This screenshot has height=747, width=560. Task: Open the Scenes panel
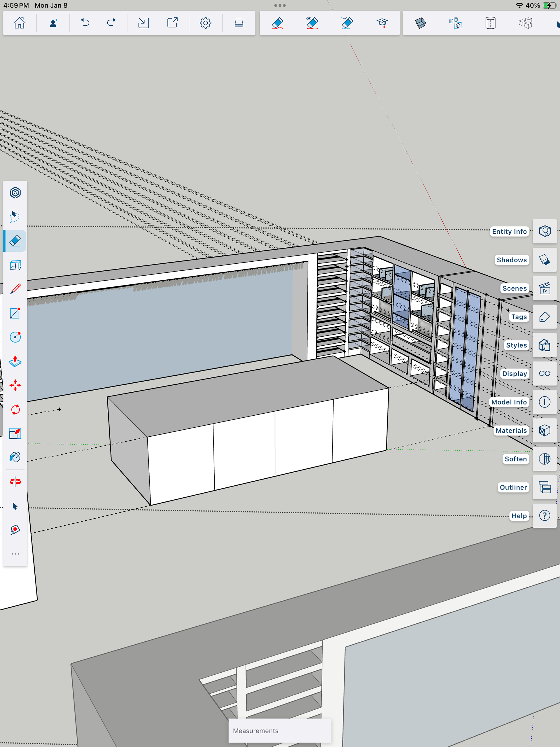click(x=545, y=288)
